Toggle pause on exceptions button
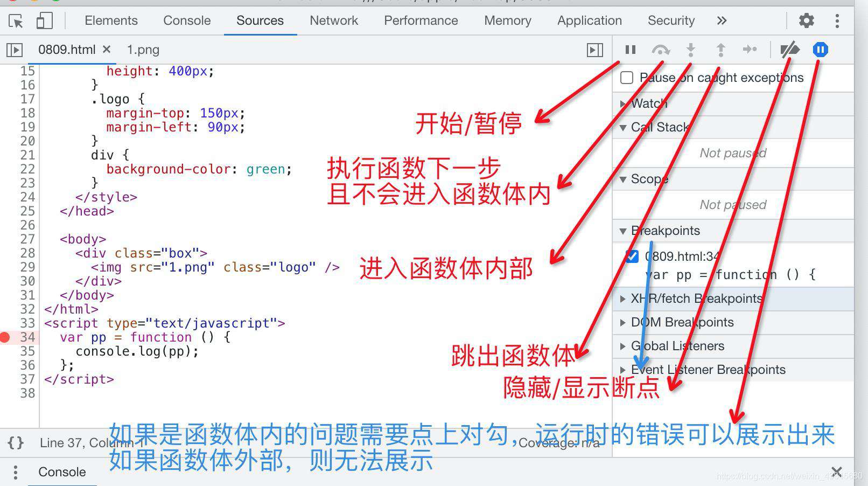The width and height of the screenshot is (868, 486). [820, 50]
